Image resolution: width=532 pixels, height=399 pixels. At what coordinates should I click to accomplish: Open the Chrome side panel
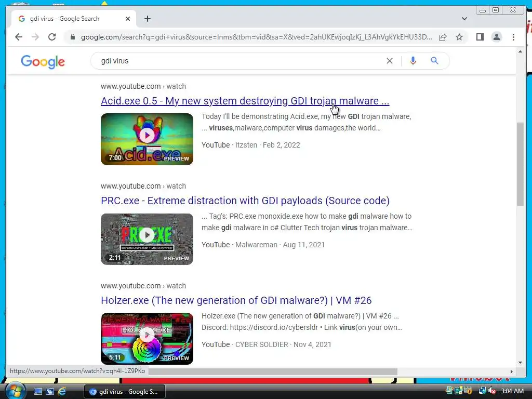[480, 37]
